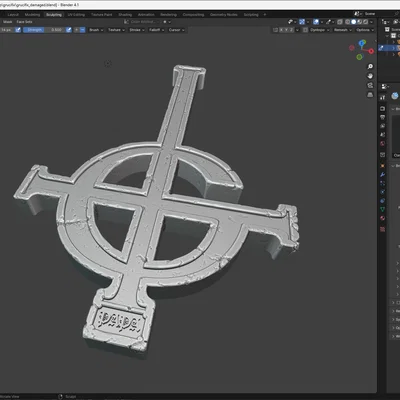Toggle the Dyntopo checkbox
The image size is (400, 400).
click(x=306, y=30)
